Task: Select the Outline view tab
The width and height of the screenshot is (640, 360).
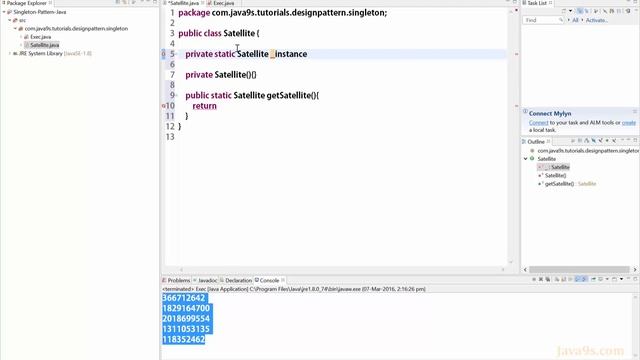Action: click(536, 142)
